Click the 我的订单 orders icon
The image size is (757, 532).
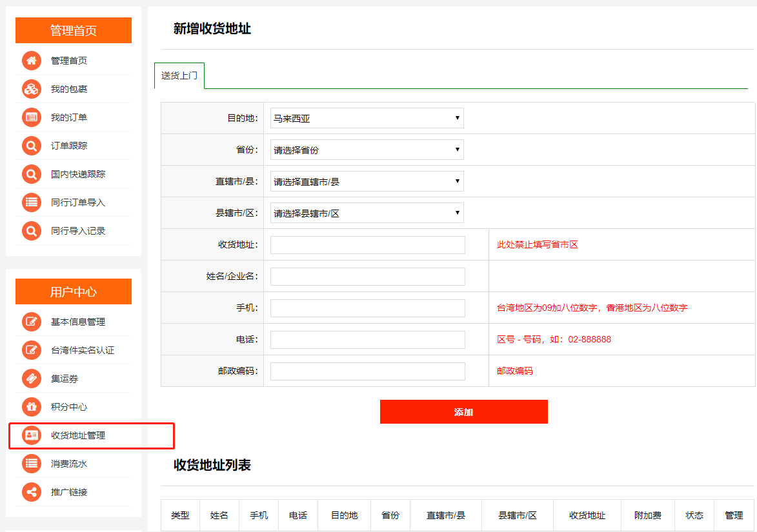pyautogui.click(x=31, y=117)
